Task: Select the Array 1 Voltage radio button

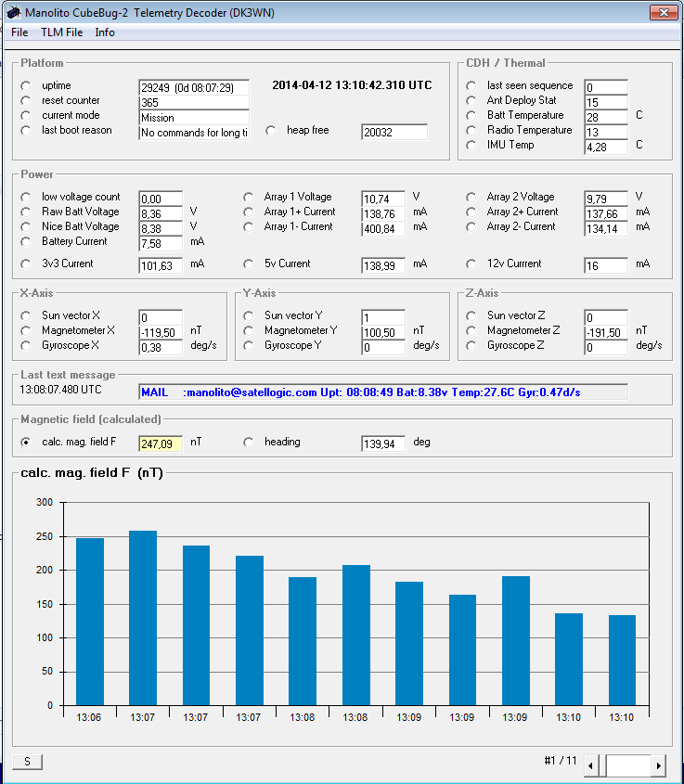Action: click(x=249, y=197)
